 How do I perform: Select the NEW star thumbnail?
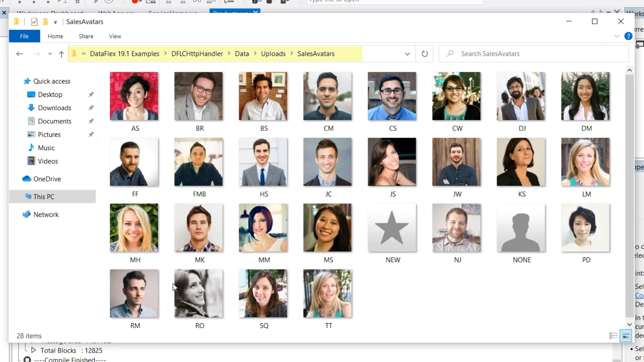392,228
